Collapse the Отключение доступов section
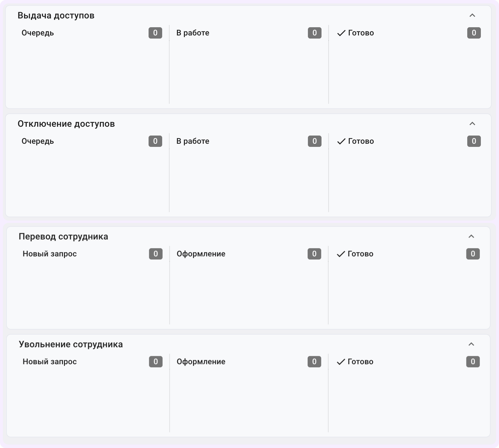Image resolution: width=499 pixels, height=448 pixels. (472, 124)
